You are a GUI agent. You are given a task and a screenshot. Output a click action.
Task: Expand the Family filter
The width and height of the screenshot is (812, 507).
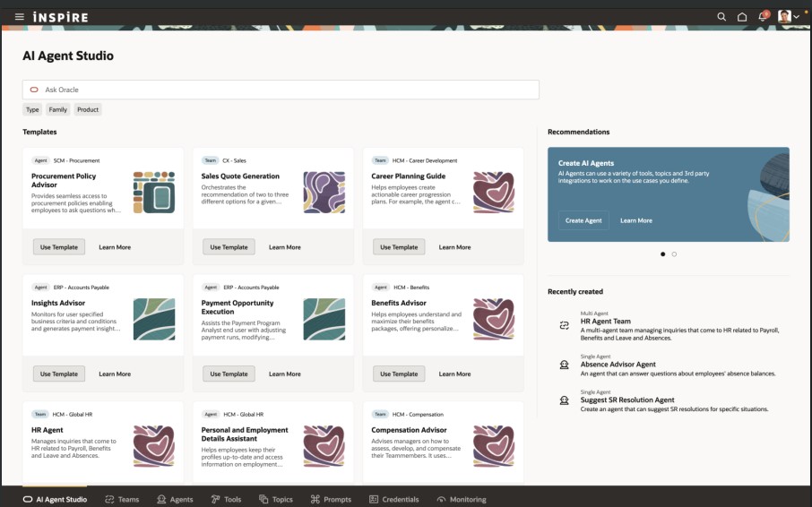(58, 109)
